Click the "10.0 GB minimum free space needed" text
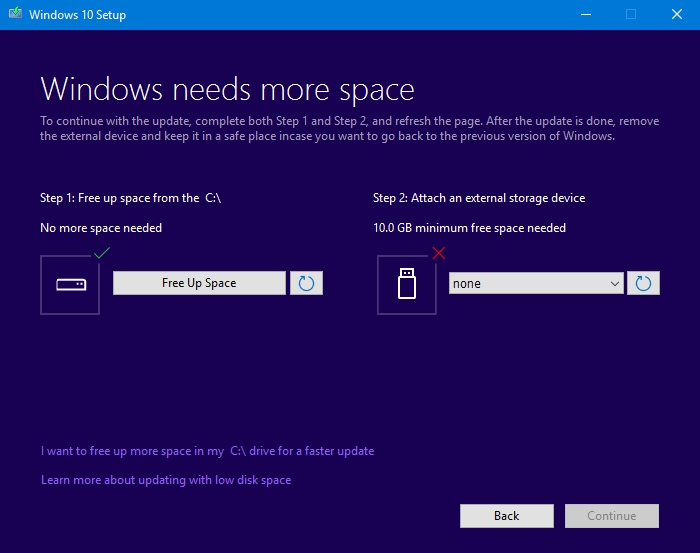Image resolution: width=700 pixels, height=553 pixels. coord(469,228)
